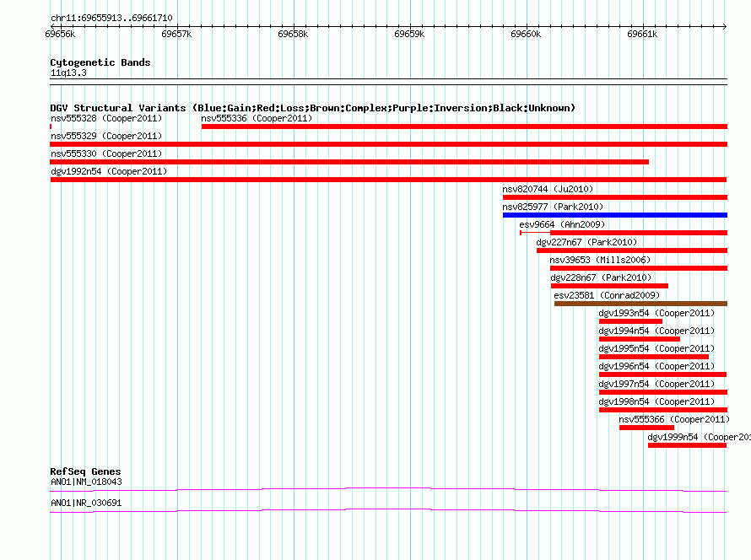The height and width of the screenshot is (560, 751).
Task: Open the nsv555366 (Cooper2011) variant label
Action: point(674,419)
